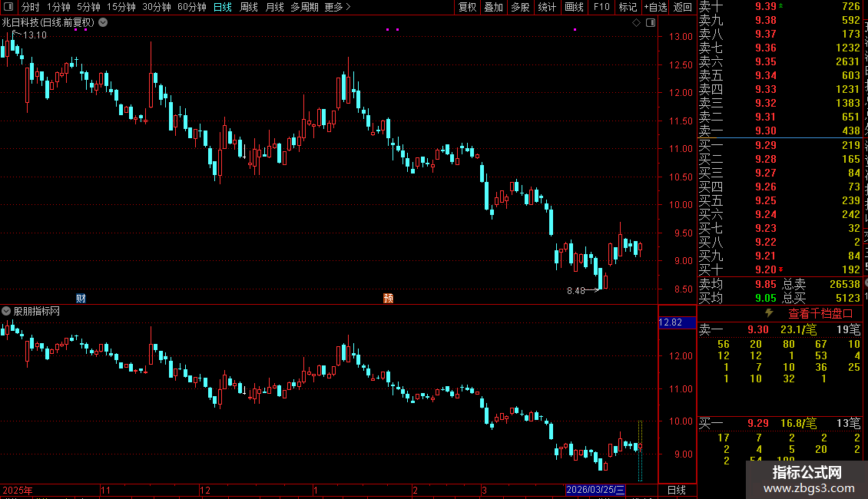Click the 买均 average bid value 9.05

pos(766,298)
